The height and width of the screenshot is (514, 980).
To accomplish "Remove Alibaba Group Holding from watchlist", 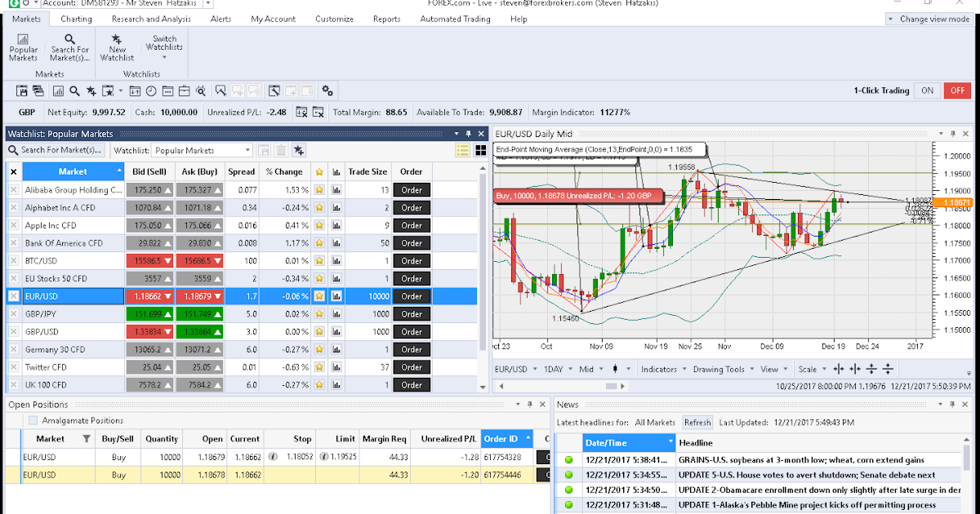I will click(13, 190).
